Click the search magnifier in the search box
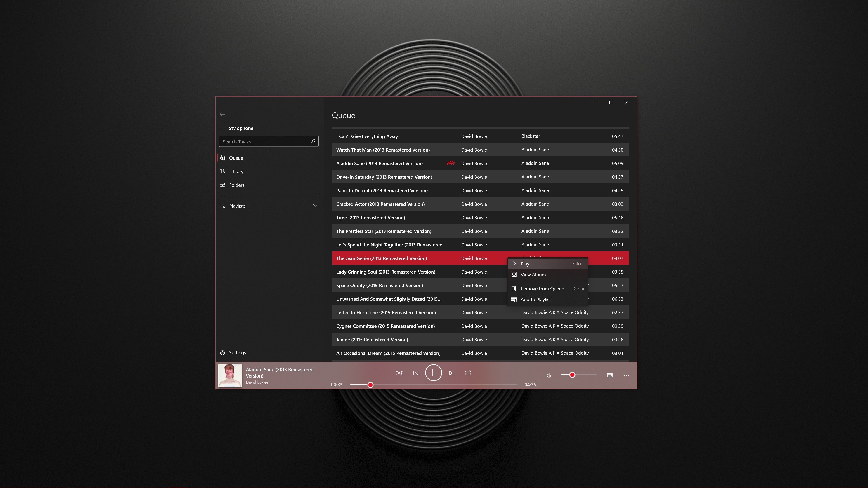 tap(313, 141)
